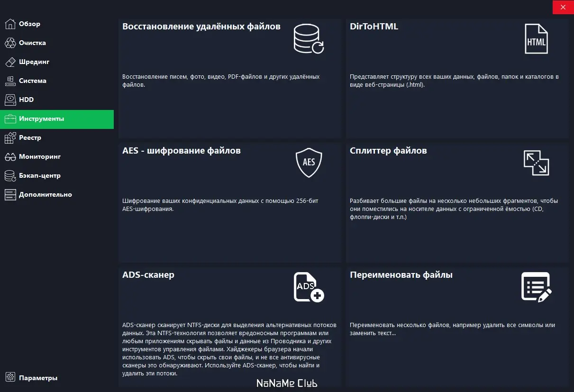574x392 pixels.
Task: Switch to the HDD section
Action: click(57, 100)
